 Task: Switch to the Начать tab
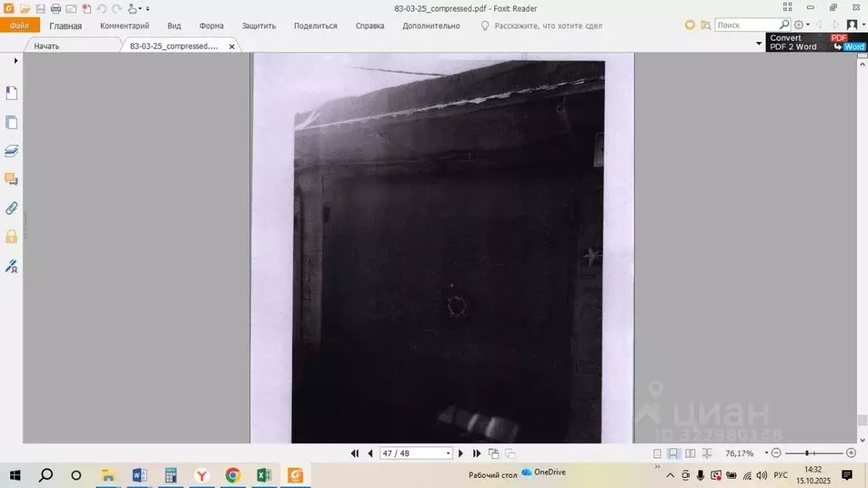point(47,46)
